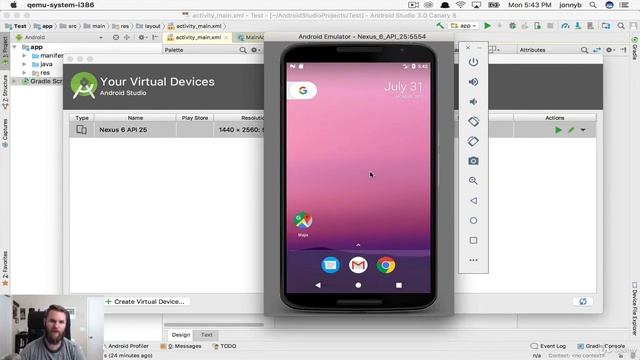Click the Play Store column header
The height and width of the screenshot is (360, 640).
(x=195, y=118)
